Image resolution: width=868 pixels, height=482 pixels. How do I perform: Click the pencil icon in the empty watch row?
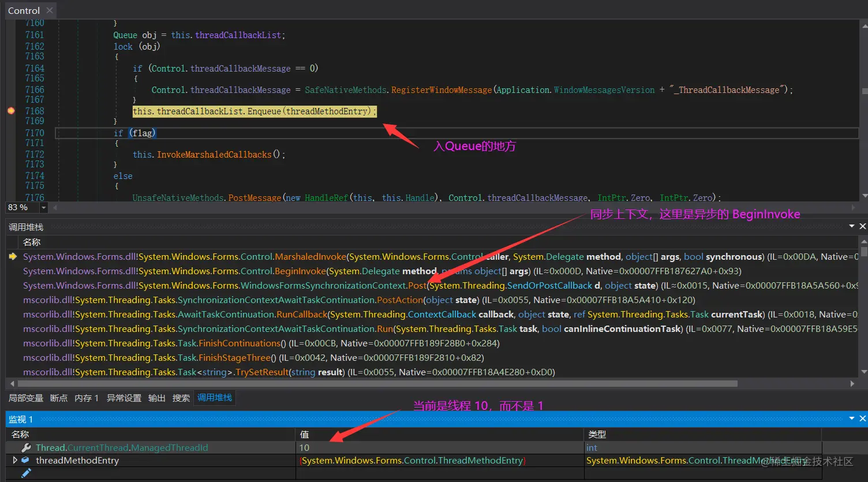coord(26,473)
